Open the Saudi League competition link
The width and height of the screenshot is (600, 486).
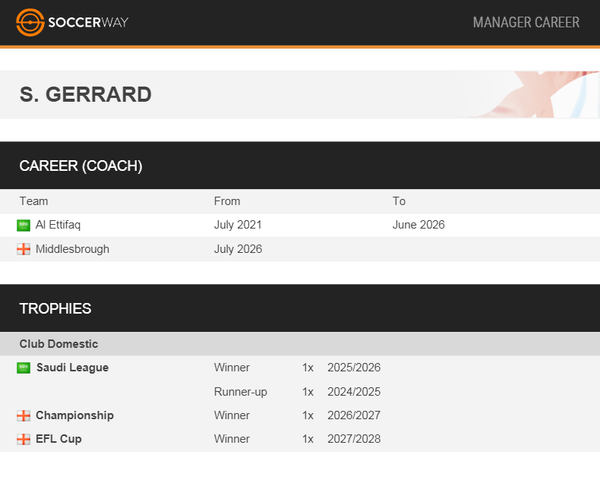[x=72, y=367]
